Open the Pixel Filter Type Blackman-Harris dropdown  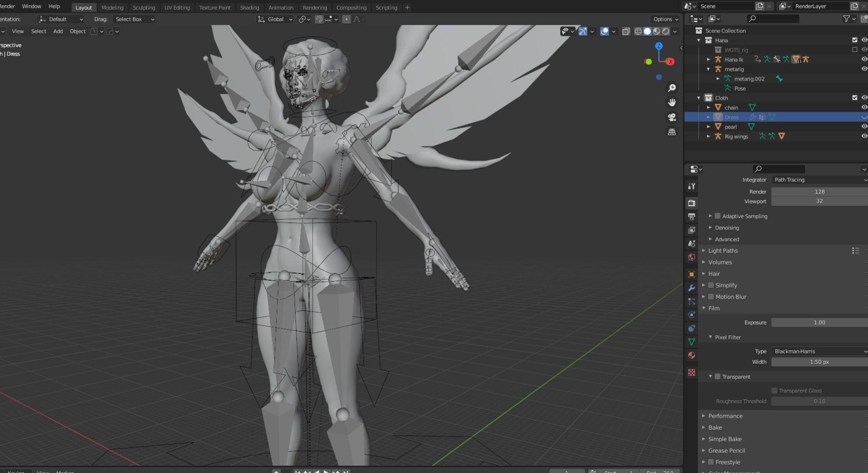coord(819,351)
